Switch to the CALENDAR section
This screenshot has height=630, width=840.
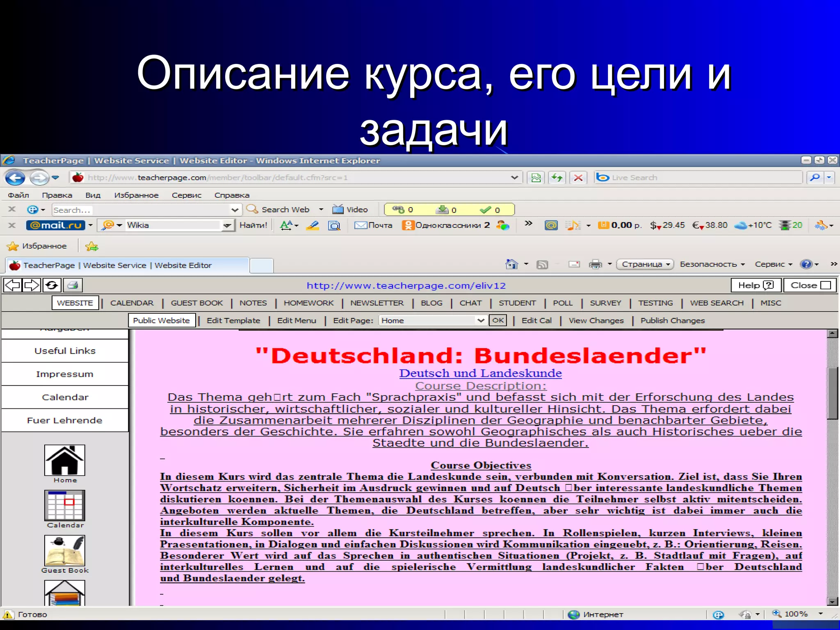pos(132,303)
